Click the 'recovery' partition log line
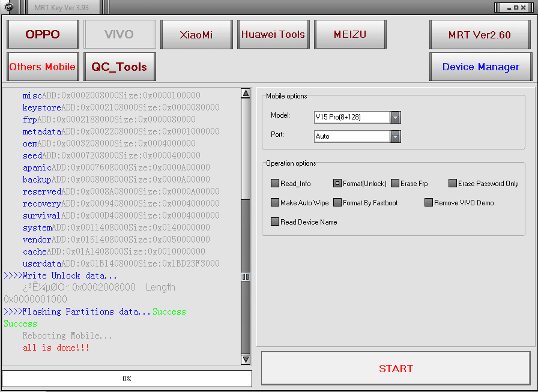This screenshot has height=392, width=538. (x=121, y=204)
